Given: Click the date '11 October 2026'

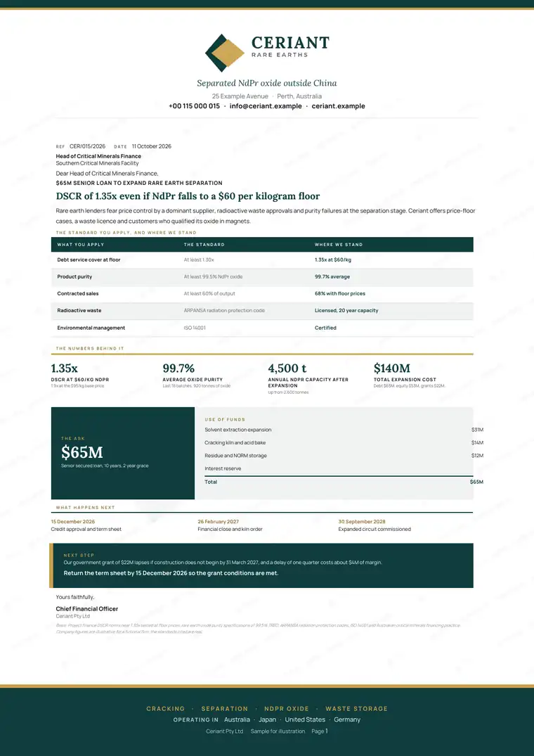Looking at the screenshot, I should [151, 146].
